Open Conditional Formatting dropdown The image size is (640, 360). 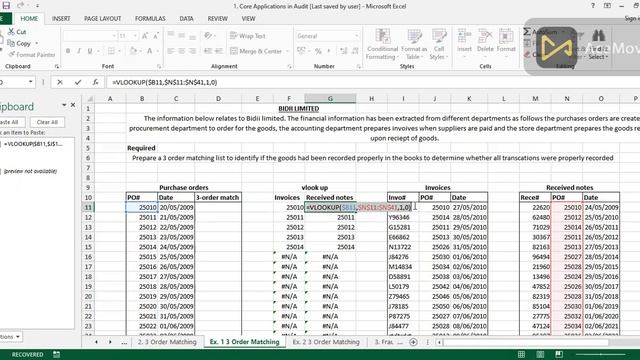pos(382,44)
